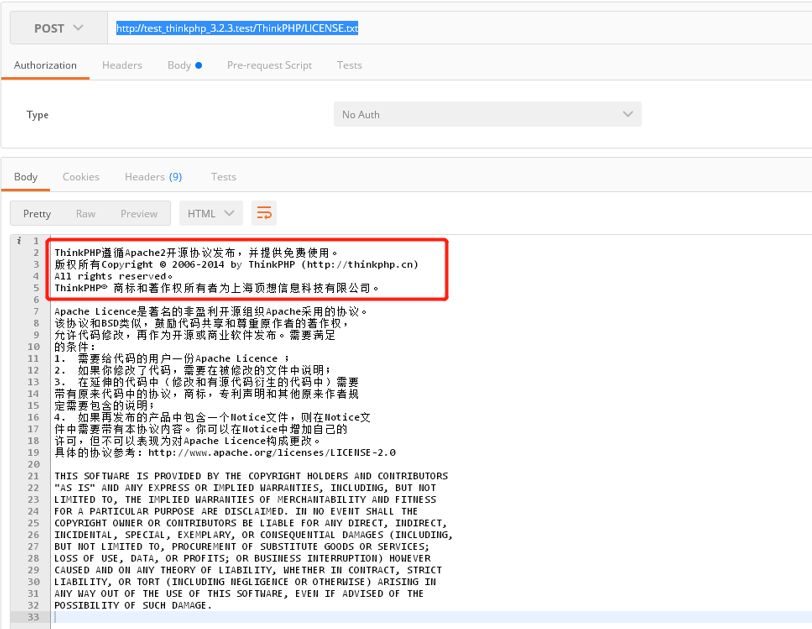Click the request URL input field
This screenshot has height=629, width=812.
point(460,28)
